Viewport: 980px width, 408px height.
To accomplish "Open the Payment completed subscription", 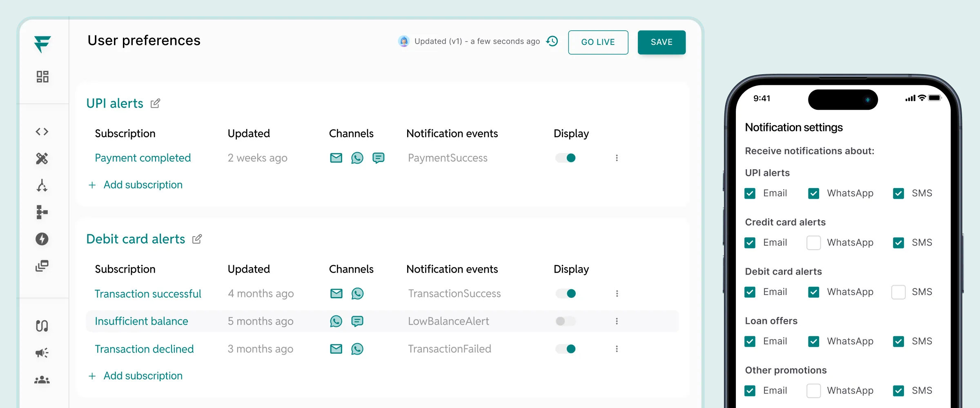I will point(143,158).
